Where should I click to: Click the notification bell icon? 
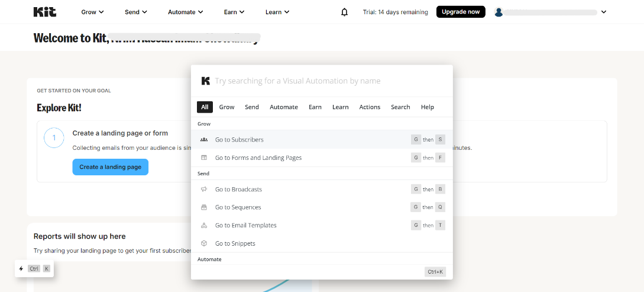click(344, 12)
